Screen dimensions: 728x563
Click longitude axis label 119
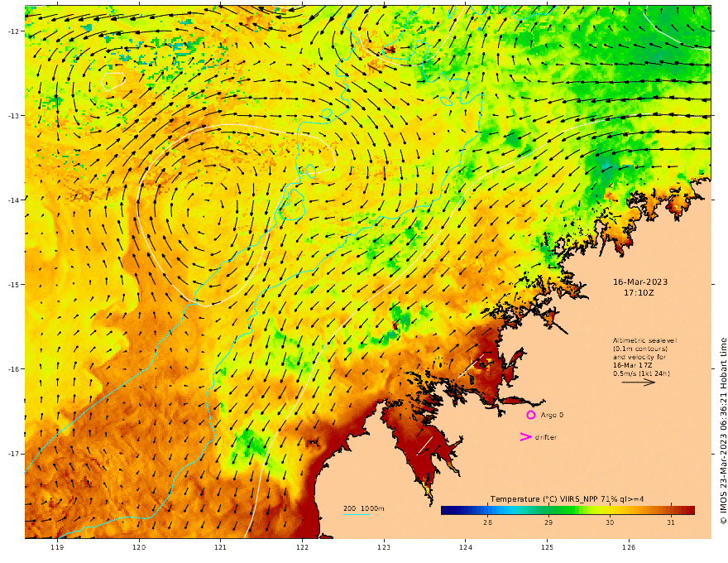pyautogui.click(x=57, y=547)
